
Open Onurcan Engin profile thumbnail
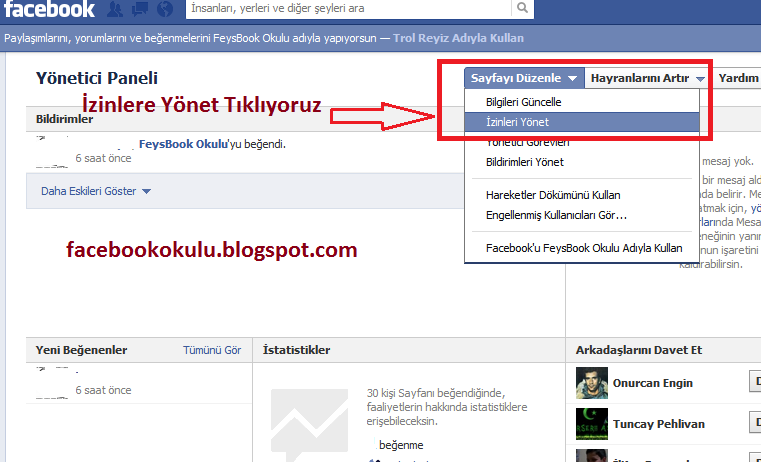[592, 383]
